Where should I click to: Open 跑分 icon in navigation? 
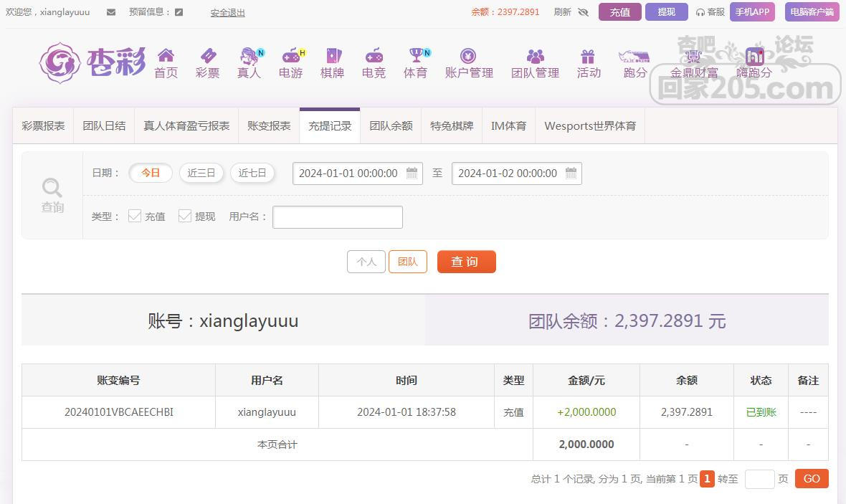coord(634,56)
